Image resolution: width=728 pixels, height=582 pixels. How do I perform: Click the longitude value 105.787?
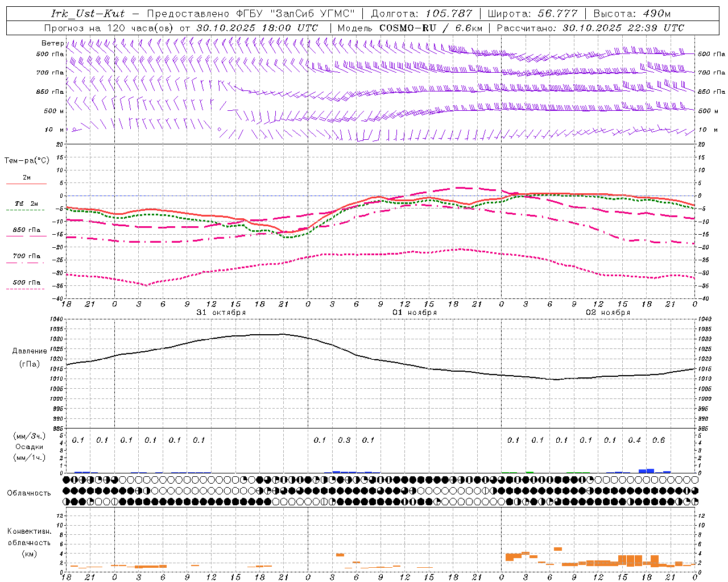coord(448,14)
